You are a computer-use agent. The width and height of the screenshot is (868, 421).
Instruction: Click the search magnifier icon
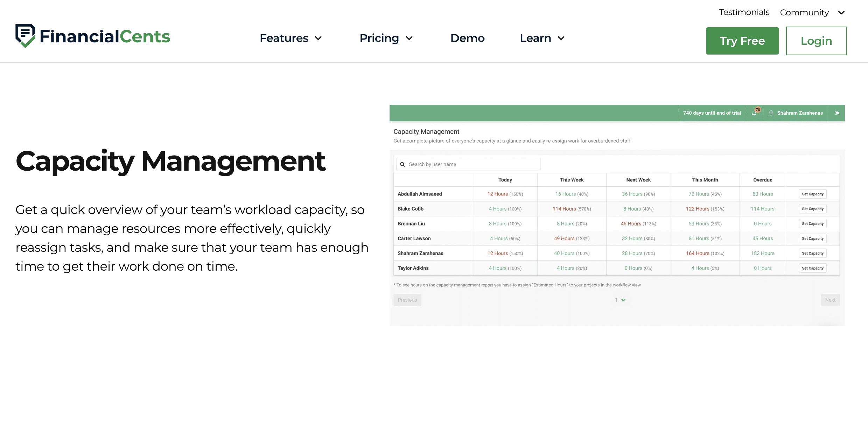coord(402,164)
